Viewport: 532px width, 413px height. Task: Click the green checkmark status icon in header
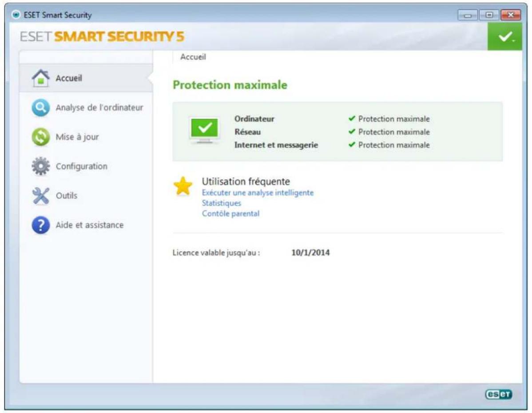click(505, 36)
